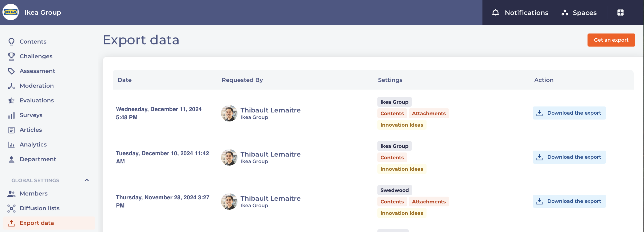Click the Articles document icon

[11, 130]
